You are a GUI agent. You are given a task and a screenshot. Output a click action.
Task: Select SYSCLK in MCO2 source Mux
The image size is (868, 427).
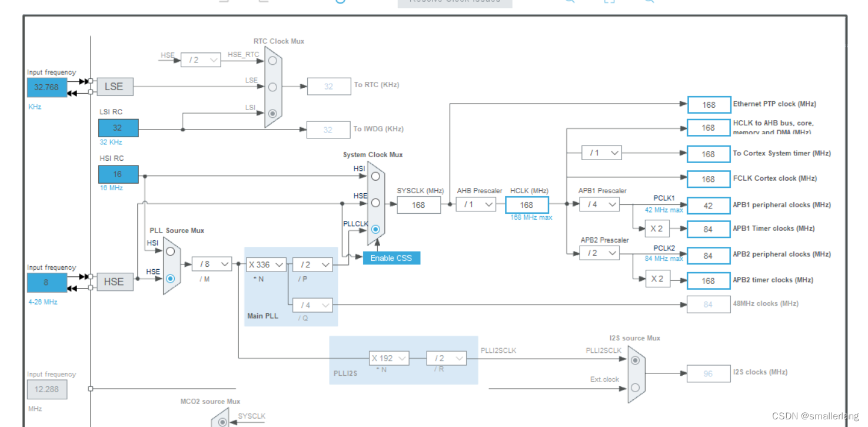pyautogui.click(x=222, y=422)
